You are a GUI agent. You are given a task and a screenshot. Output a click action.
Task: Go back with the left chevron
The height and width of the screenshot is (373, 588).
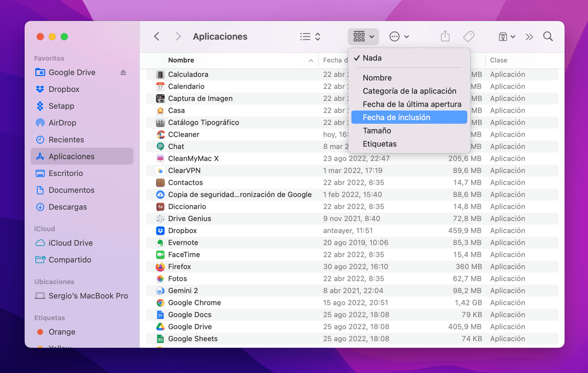tap(157, 37)
